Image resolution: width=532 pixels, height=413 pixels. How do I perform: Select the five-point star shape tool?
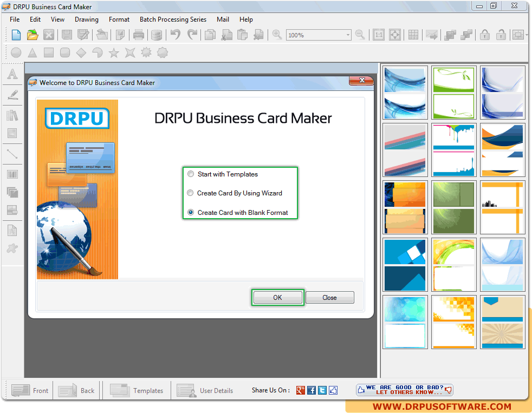pyautogui.click(x=114, y=53)
